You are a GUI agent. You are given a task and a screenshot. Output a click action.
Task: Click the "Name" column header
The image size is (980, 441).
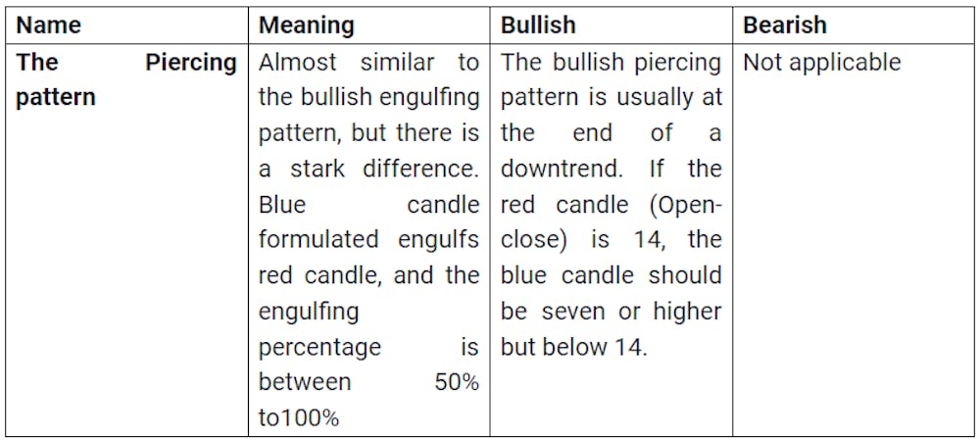coord(49,24)
